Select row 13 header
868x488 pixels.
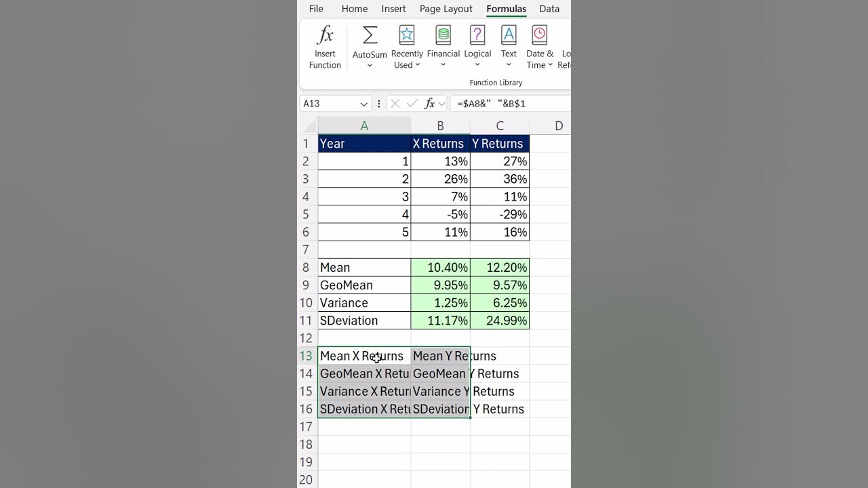click(307, 356)
